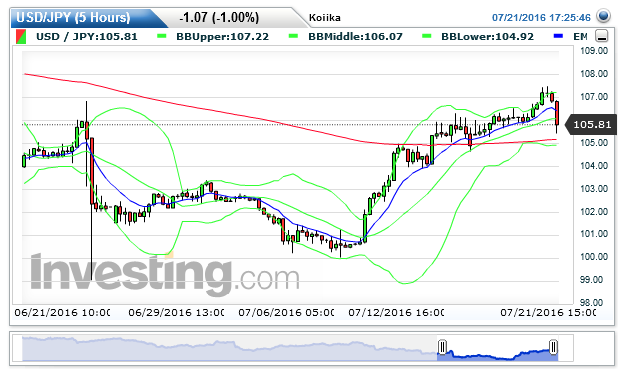Click the left range handle in the navigator
The height and width of the screenshot is (374, 625).
click(x=442, y=347)
